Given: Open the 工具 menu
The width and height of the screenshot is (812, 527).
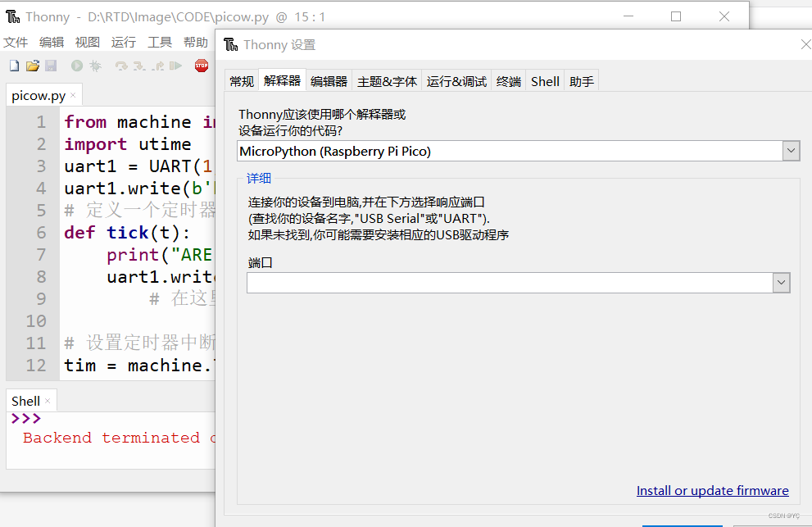Looking at the screenshot, I should (x=160, y=42).
